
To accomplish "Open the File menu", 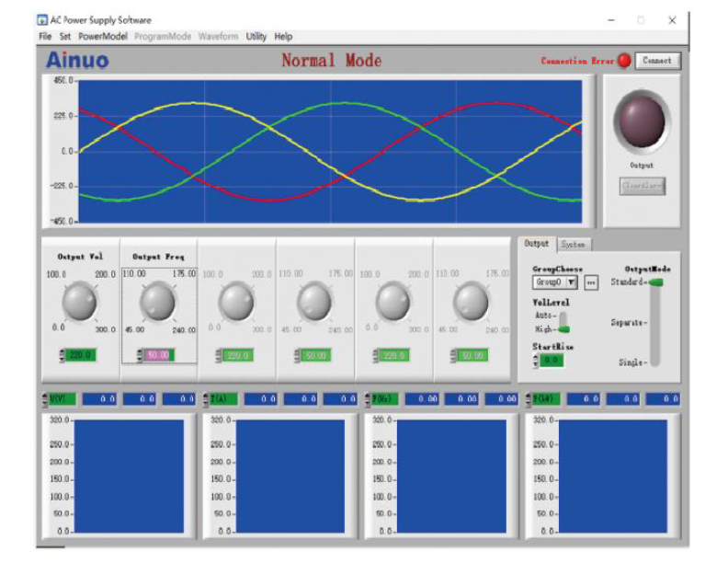I will click(x=45, y=36).
